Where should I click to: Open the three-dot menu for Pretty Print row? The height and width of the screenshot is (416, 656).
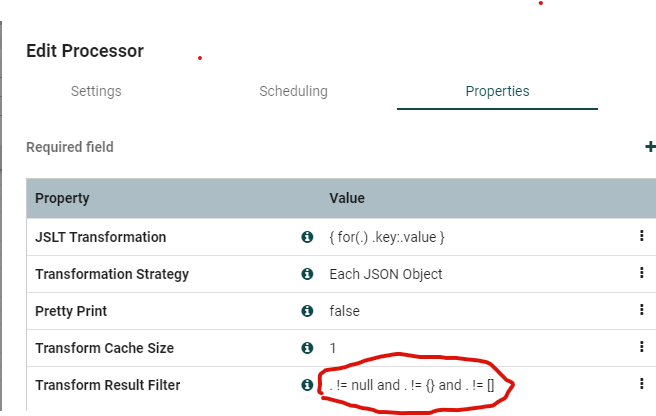641,310
